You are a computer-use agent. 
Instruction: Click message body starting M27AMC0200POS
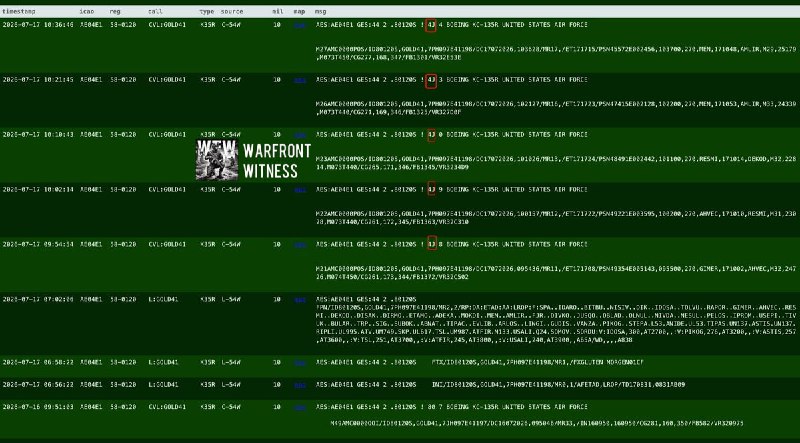point(556,53)
